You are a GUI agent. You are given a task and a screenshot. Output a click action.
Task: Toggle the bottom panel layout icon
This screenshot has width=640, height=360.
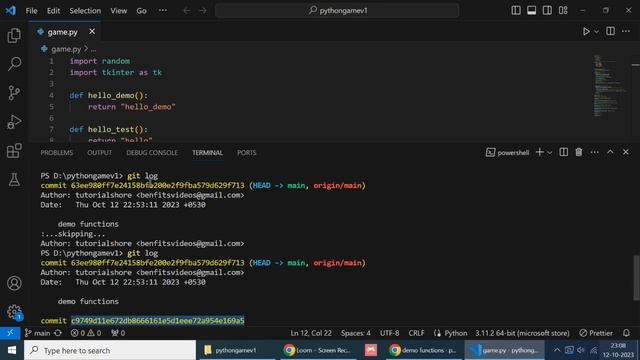(531, 11)
